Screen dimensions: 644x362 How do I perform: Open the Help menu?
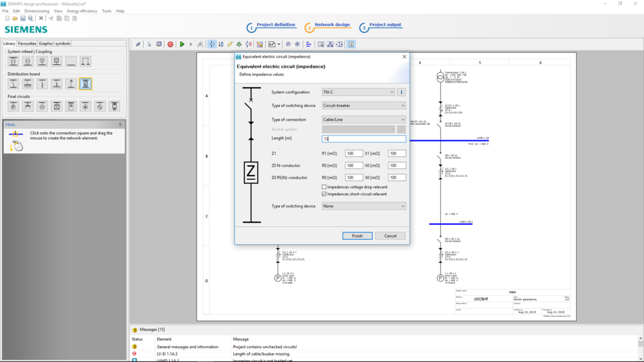pos(120,11)
